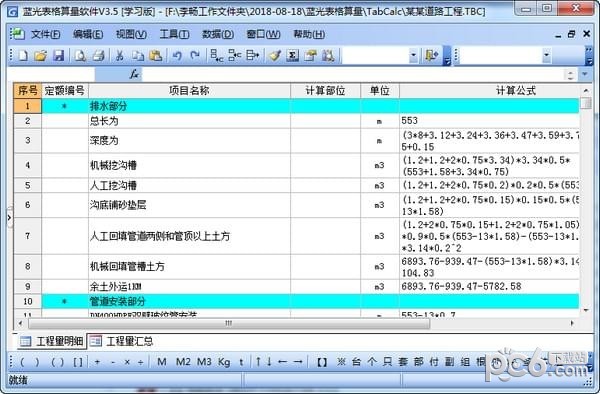
Task: Click the Open folder toolbar icon
Action: click(x=40, y=56)
